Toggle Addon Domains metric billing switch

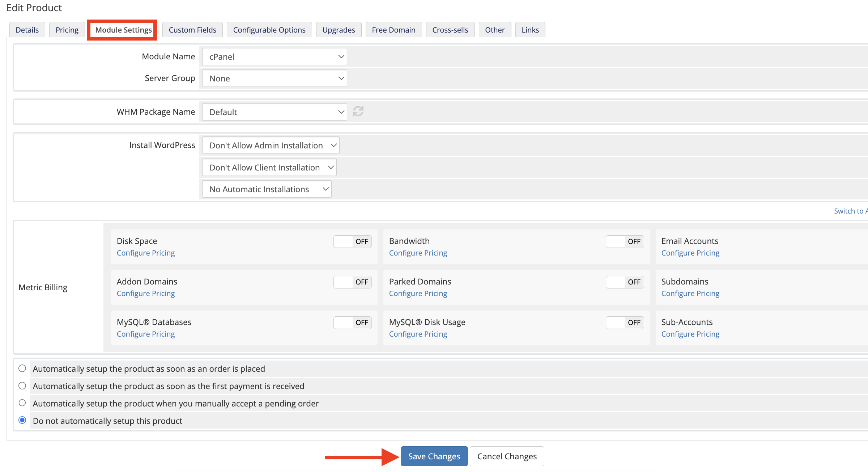tap(353, 282)
